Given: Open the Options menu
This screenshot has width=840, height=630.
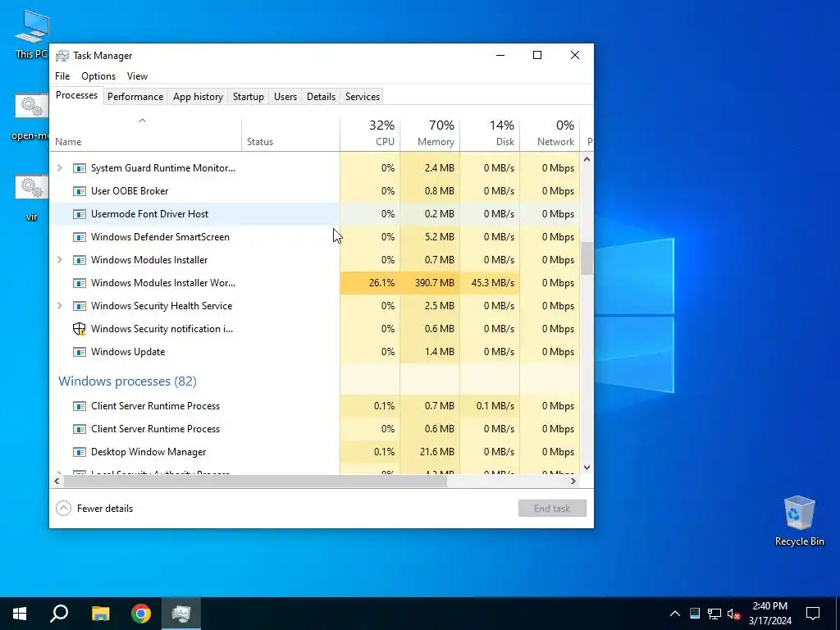Looking at the screenshot, I should (x=98, y=76).
